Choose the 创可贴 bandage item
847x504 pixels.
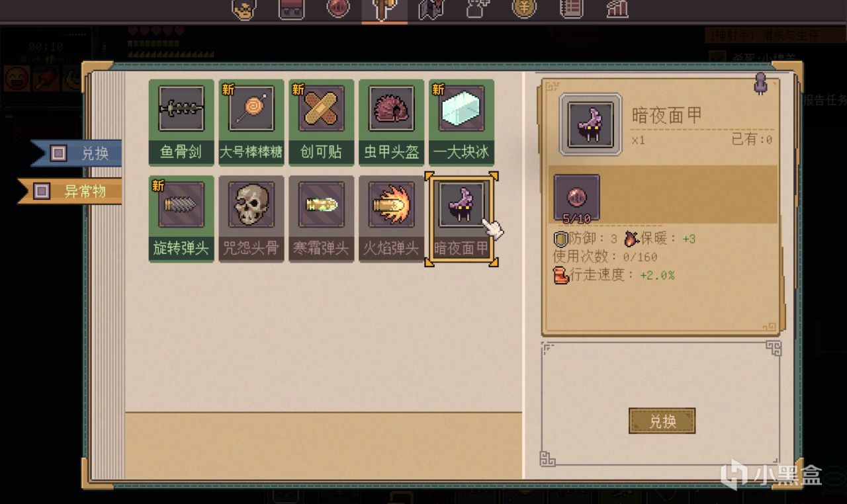tap(322, 123)
